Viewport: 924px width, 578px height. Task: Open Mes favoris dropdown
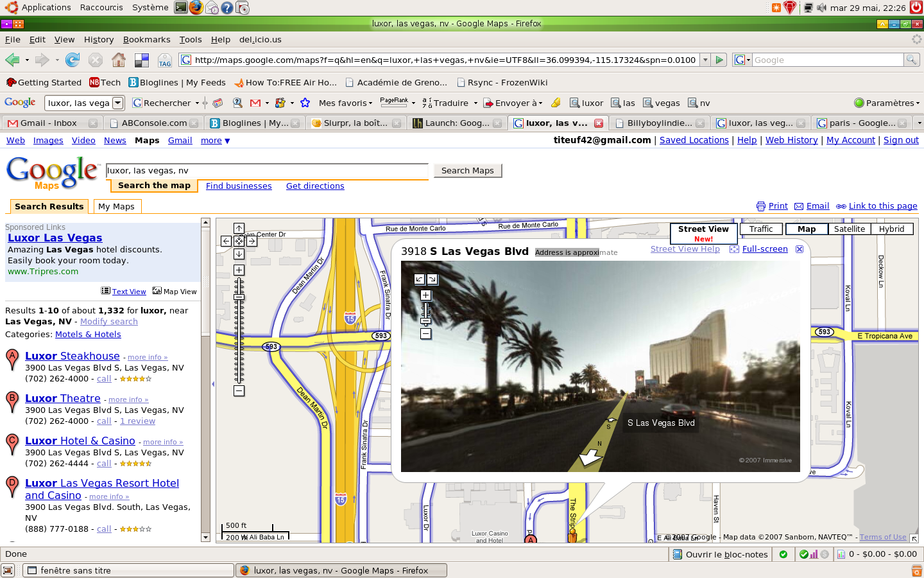(346, 103)
